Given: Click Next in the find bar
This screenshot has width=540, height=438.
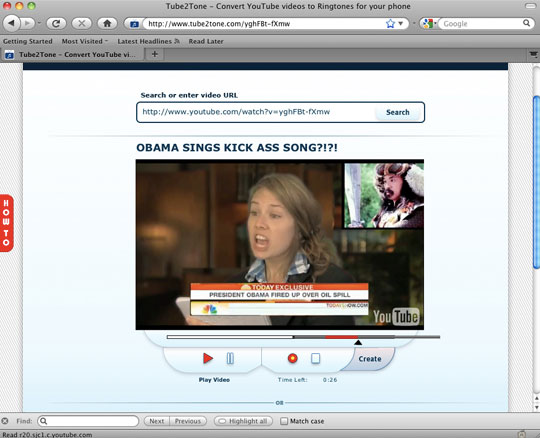Looking at the screenshot, I should (x=156, y=421).
